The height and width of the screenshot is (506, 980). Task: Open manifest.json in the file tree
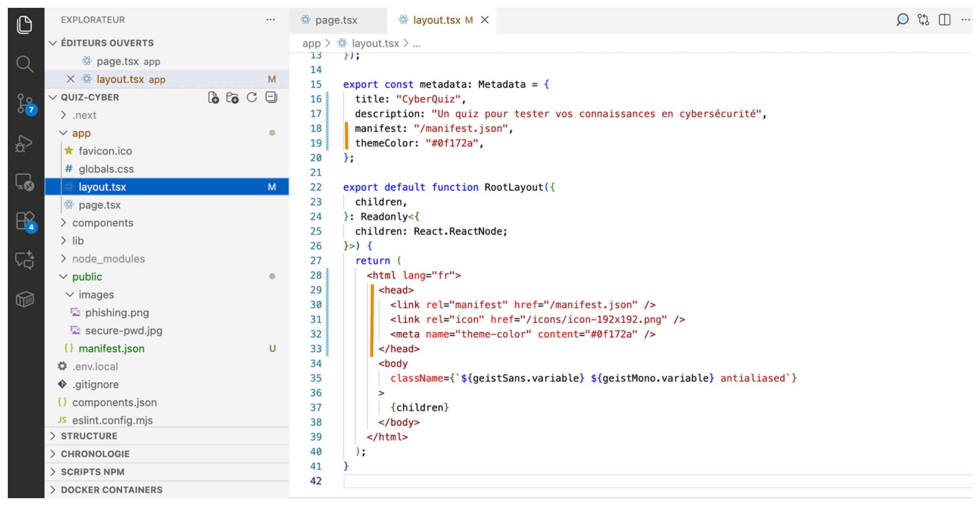coord(111,349)
